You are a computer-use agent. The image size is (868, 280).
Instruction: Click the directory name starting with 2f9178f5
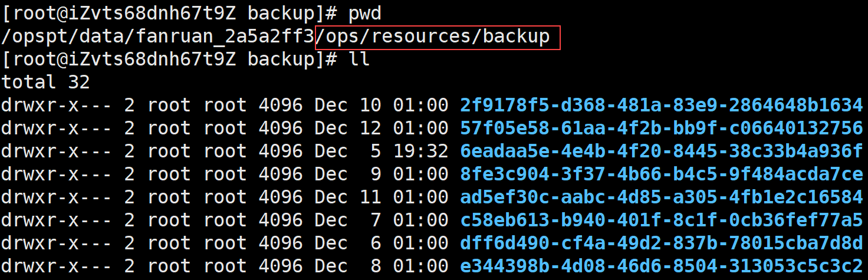pyautogui.click(x=661, y=106)
